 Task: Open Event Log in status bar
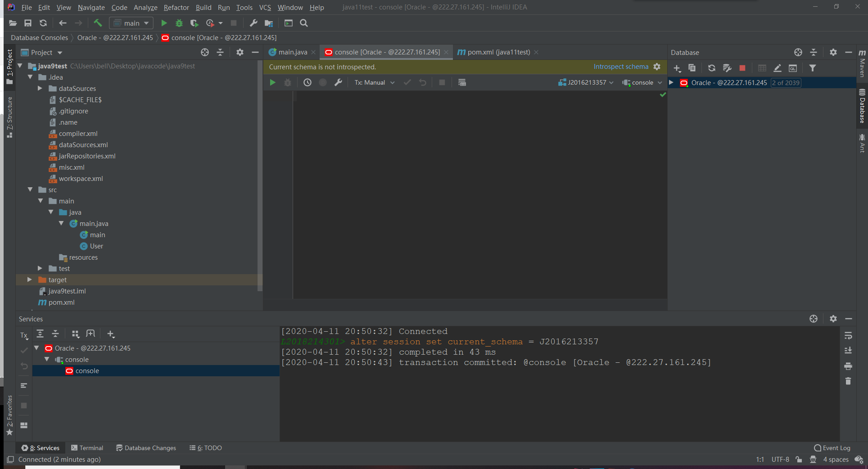(832, 448)
